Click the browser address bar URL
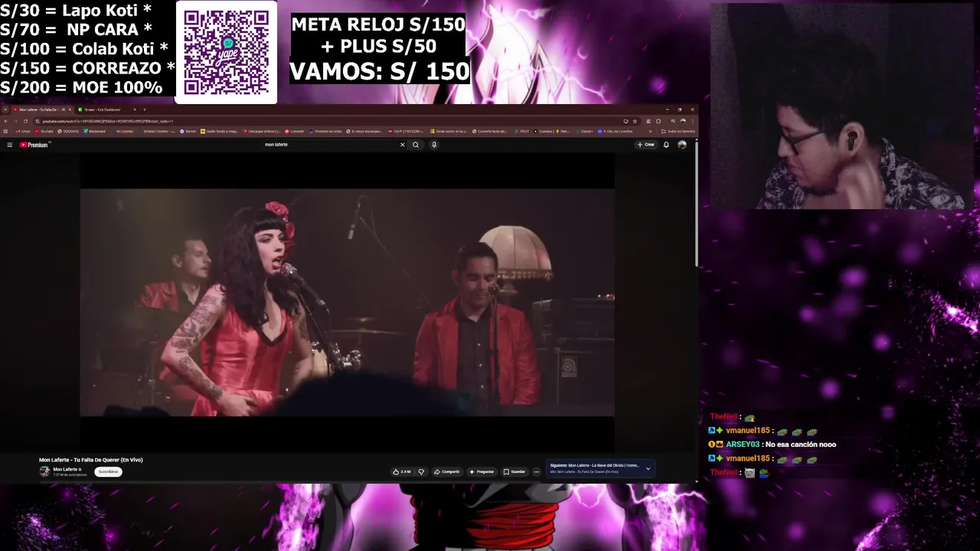The image size is (980, 551). pos(107,121)
